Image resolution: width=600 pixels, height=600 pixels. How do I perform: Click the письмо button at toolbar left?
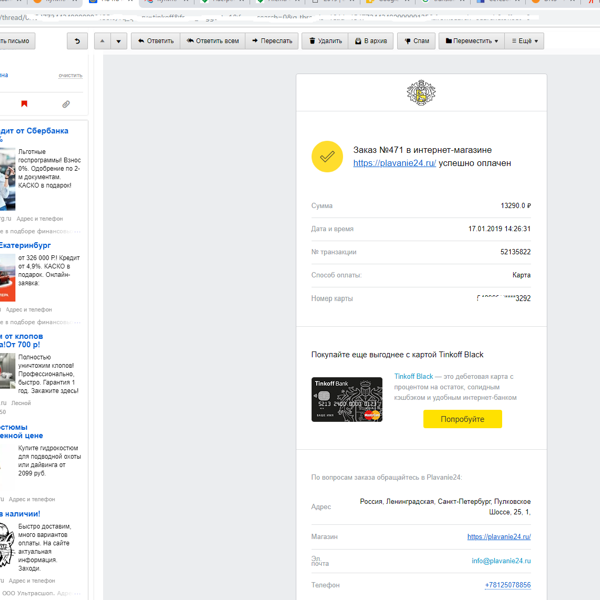(x=17, y=41)
